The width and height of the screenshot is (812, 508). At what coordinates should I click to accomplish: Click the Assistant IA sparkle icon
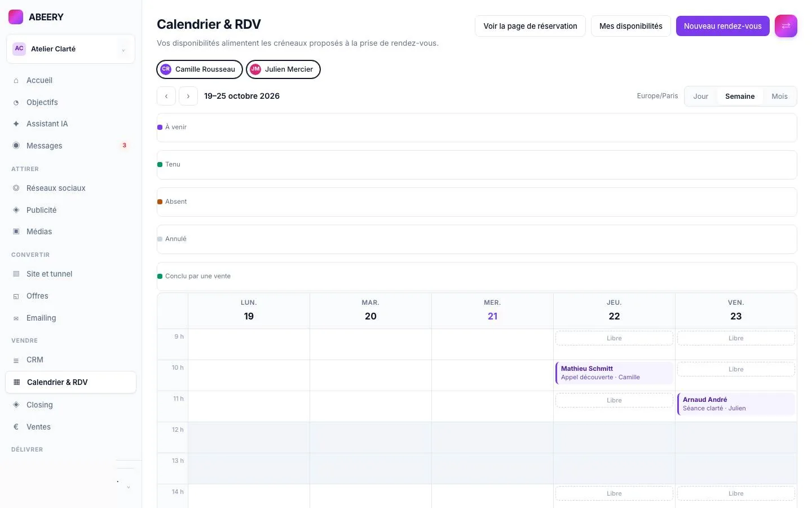click(16, 124)
